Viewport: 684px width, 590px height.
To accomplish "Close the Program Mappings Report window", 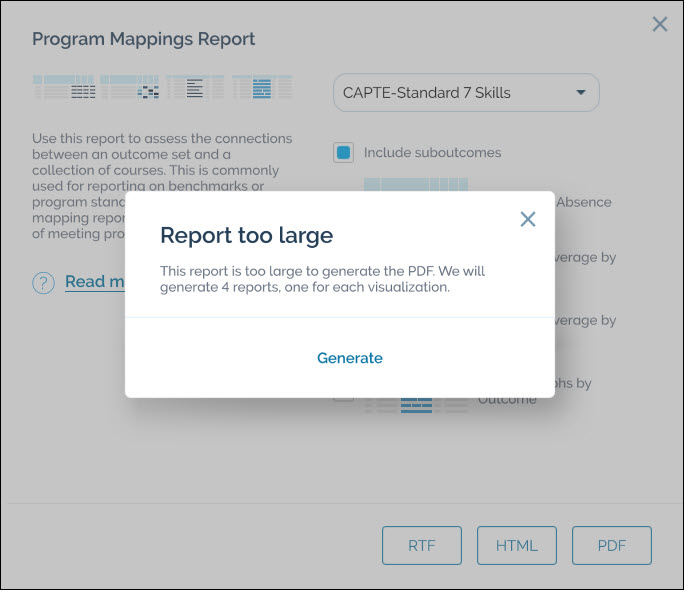I will 660,25.
